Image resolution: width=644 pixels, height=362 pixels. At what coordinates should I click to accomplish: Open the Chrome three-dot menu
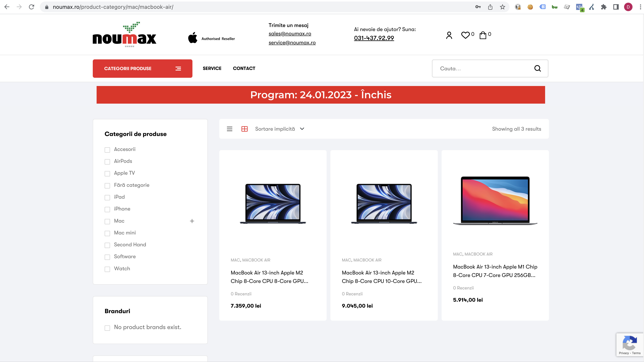point(640,7)
